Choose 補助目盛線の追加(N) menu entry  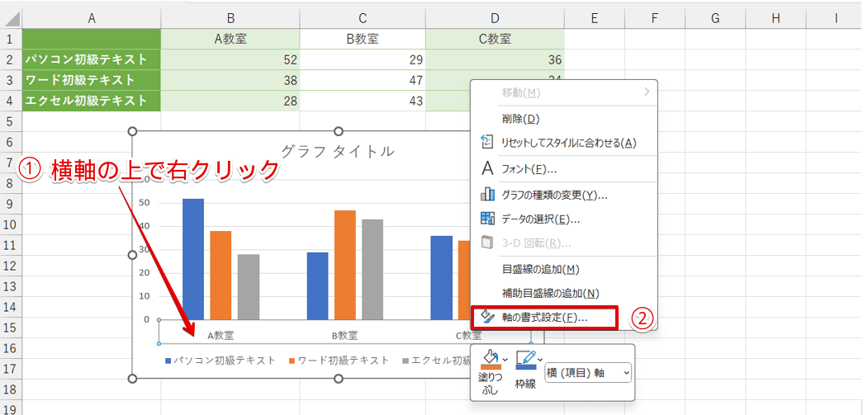click(x=549, y=293)
